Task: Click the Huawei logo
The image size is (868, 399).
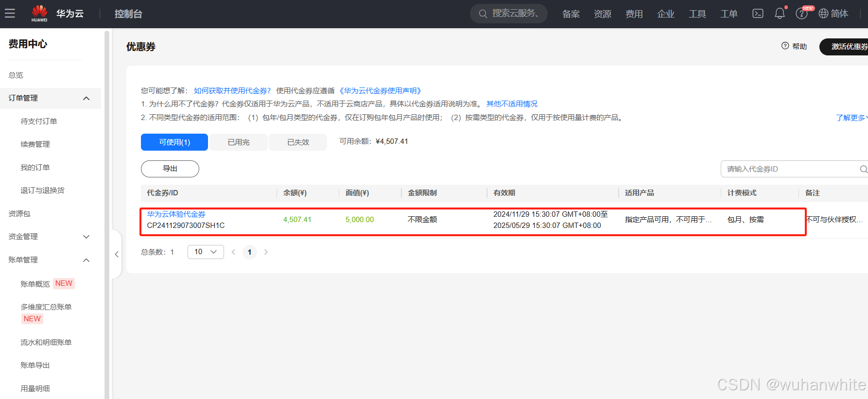Action: click(39, 14)
